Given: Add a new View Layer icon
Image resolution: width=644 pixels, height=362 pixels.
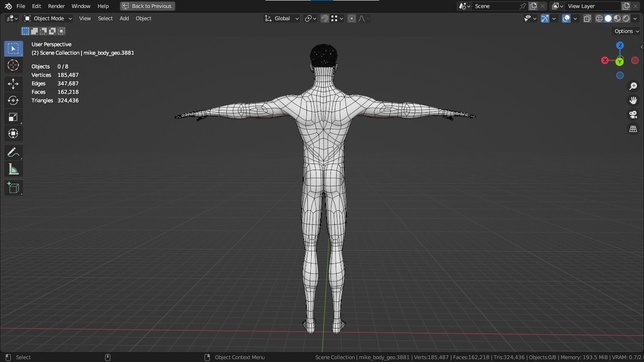Looking at the screenshot, I should click(626, 6).
